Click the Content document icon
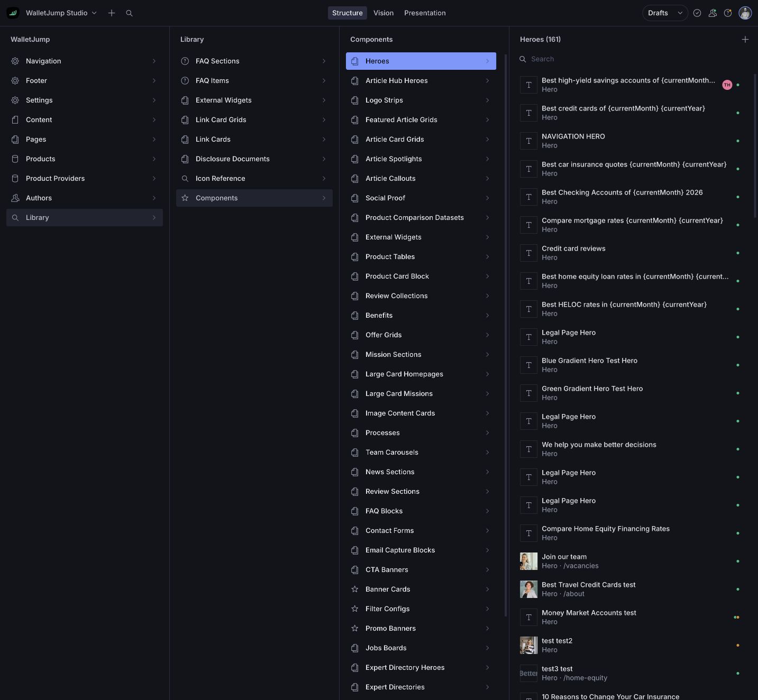 [15, 119]
